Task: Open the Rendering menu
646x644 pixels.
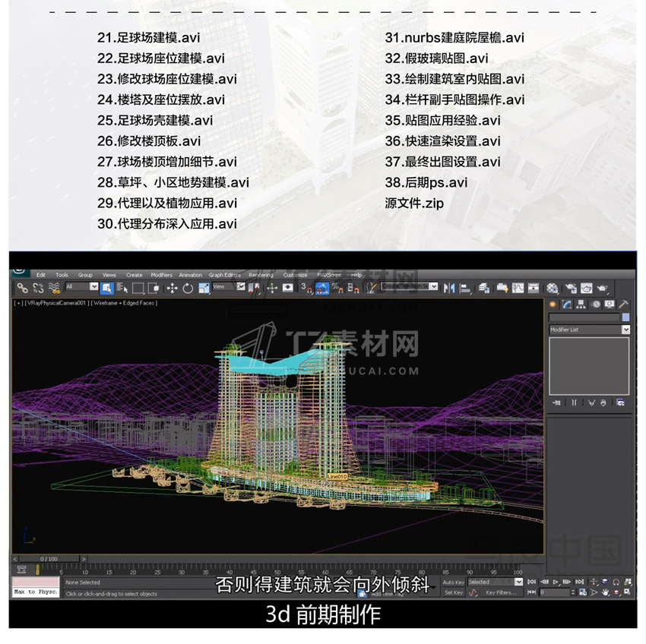Action: click(261, 275)
